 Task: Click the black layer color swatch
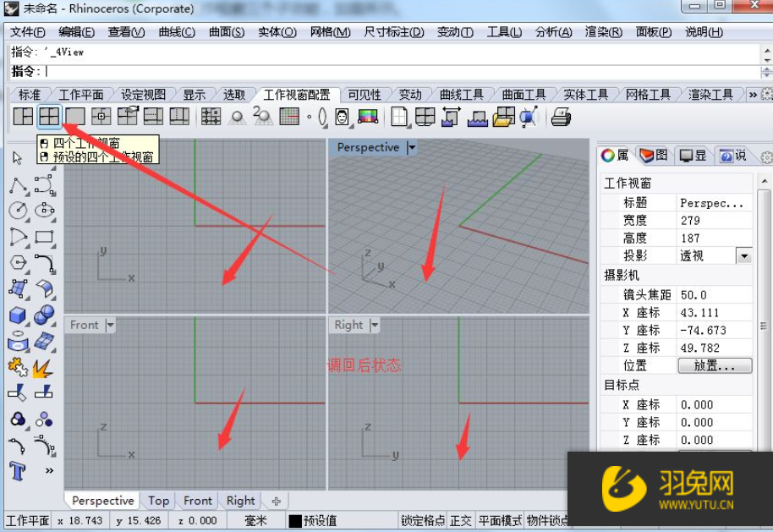295,521
